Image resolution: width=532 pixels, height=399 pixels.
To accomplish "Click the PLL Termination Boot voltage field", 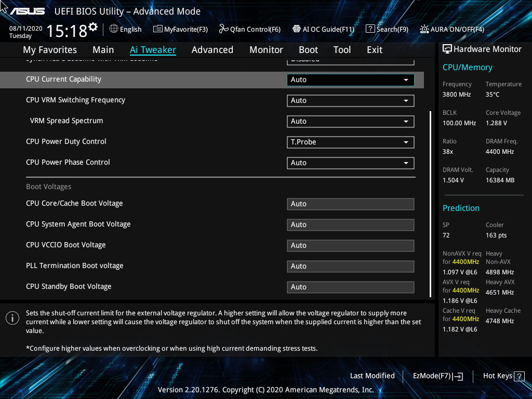I will (x=351, y=267).
